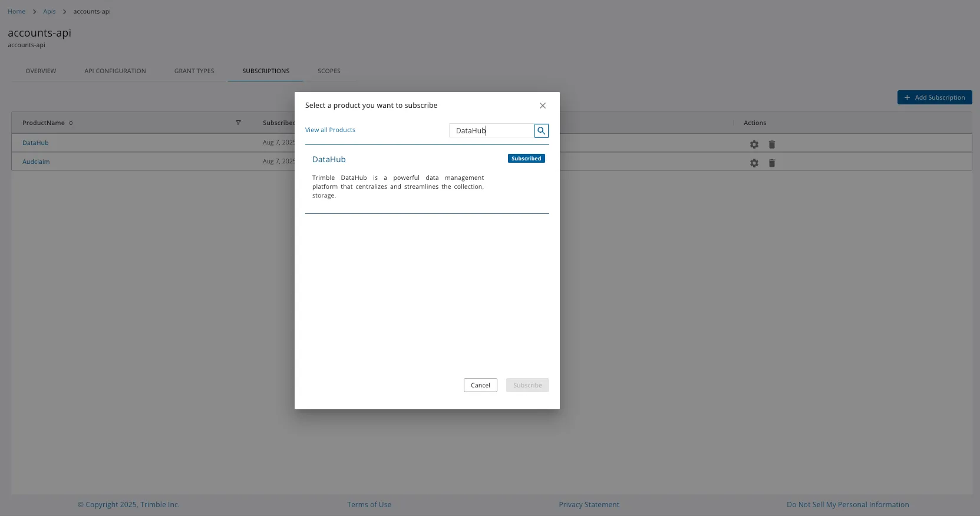
Task: Switch to the API Configuration tab
Action: (x=115, y=71)
